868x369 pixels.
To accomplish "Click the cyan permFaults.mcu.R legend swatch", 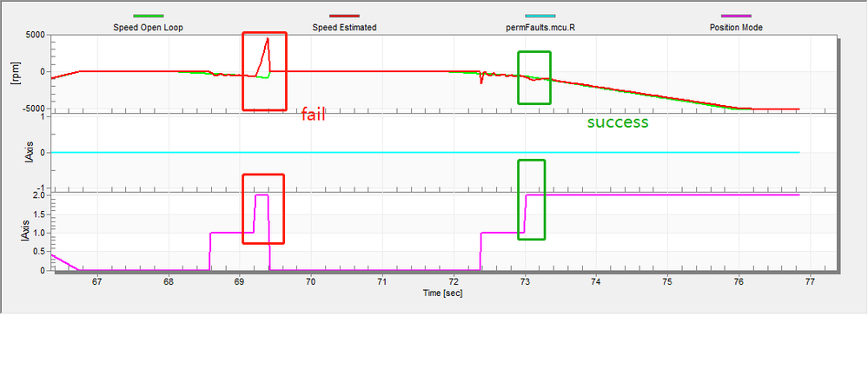I will [540, 16].
